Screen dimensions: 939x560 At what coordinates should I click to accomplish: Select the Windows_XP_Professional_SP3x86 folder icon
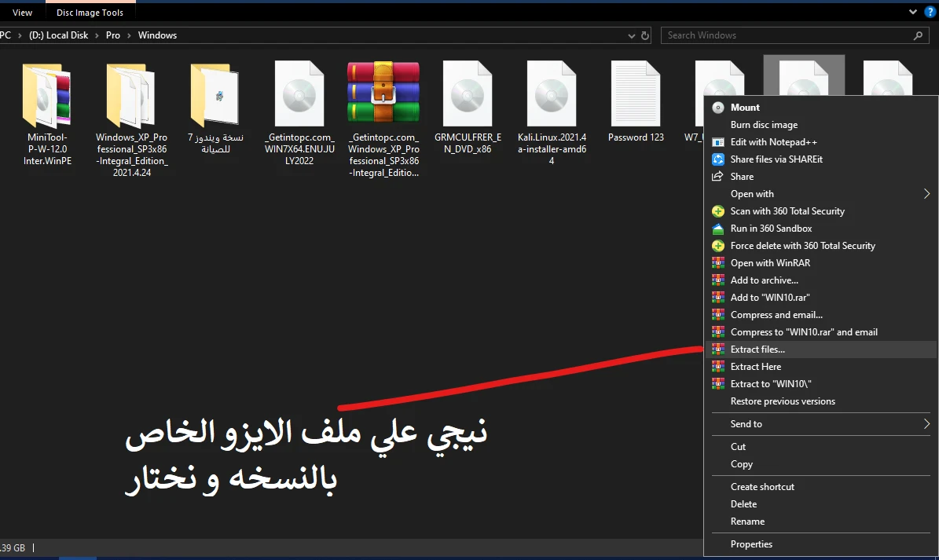(131, 96)
